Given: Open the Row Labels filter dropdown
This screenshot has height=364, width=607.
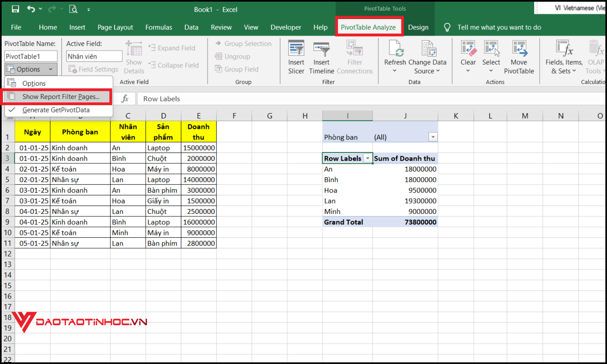Looking at the screenshot, I should coord(367,158).
